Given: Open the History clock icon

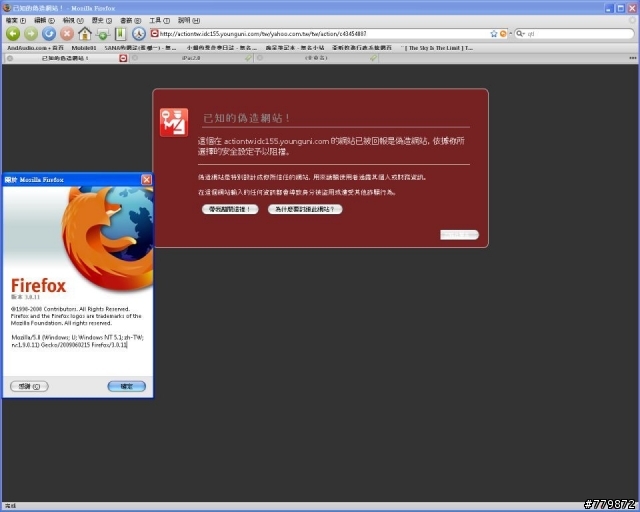Looking at the screenshot, I should (x=139, y=33).
